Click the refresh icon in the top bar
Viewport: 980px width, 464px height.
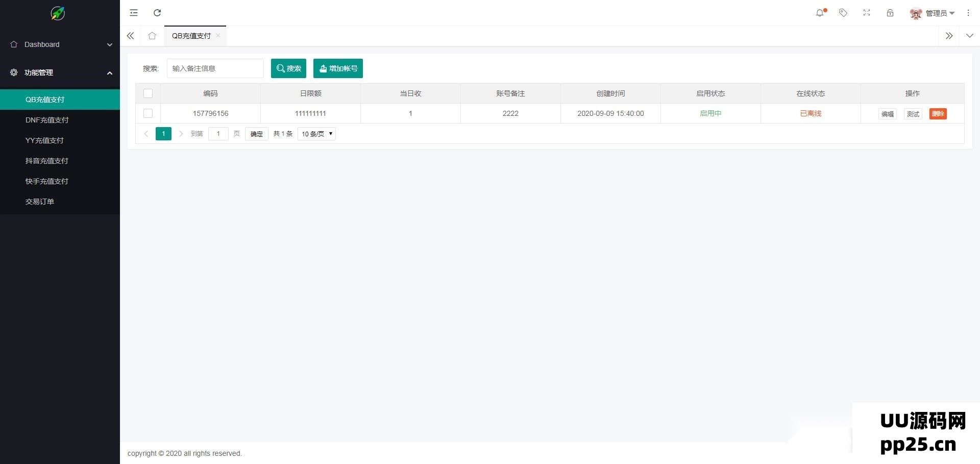(x=157, y=13)
